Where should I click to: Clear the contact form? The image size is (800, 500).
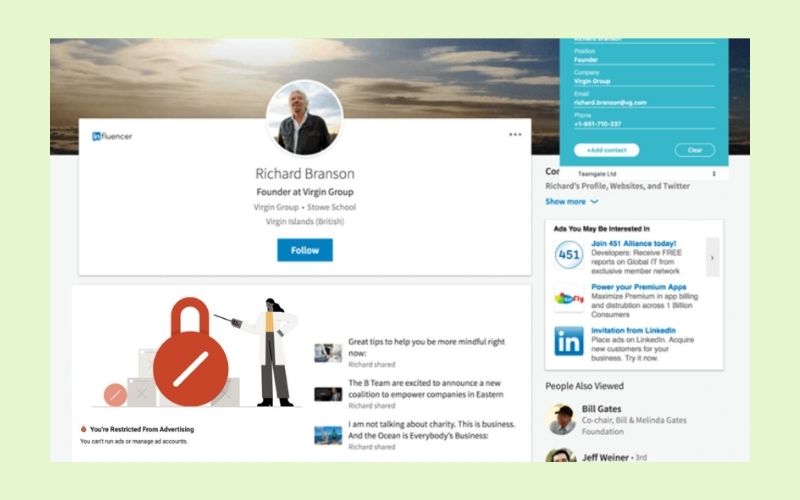694,150
